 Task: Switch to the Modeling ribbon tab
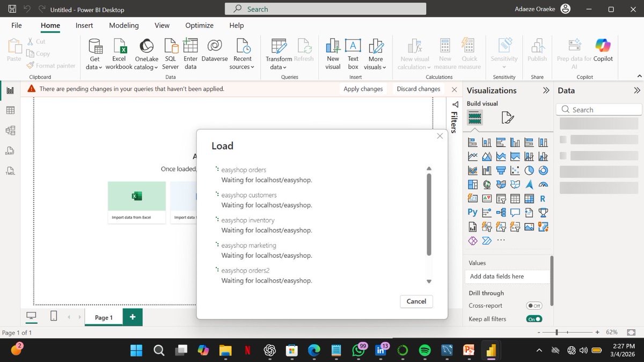pyautogui.click(x=124, y=25)
